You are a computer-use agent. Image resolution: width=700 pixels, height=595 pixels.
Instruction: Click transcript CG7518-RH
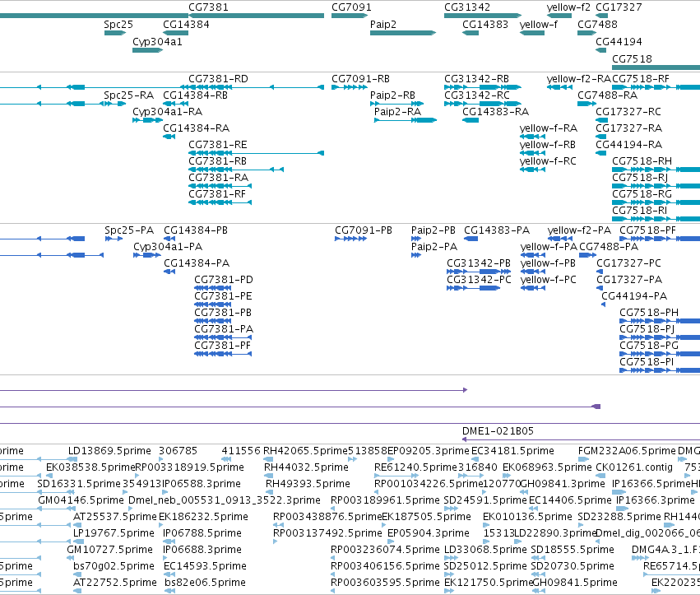tap(656, 170)
